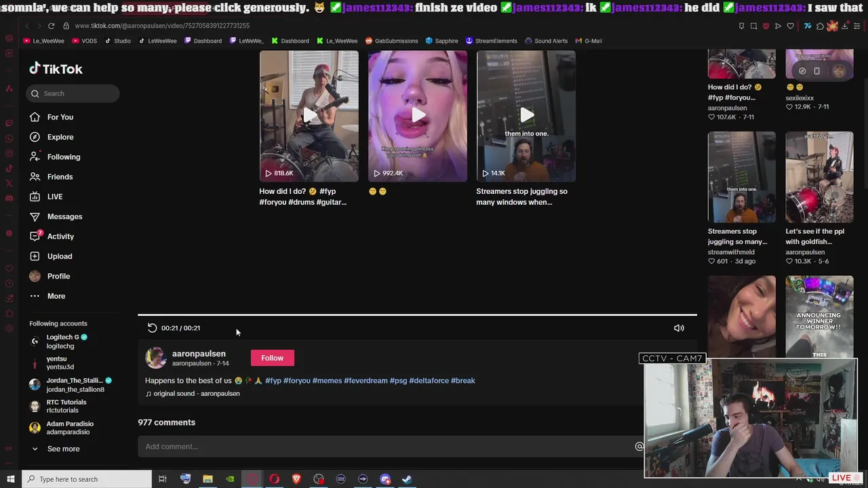Screen dimensions: 868x488
Task: Open the LIVE section
Action: point(46,197)
